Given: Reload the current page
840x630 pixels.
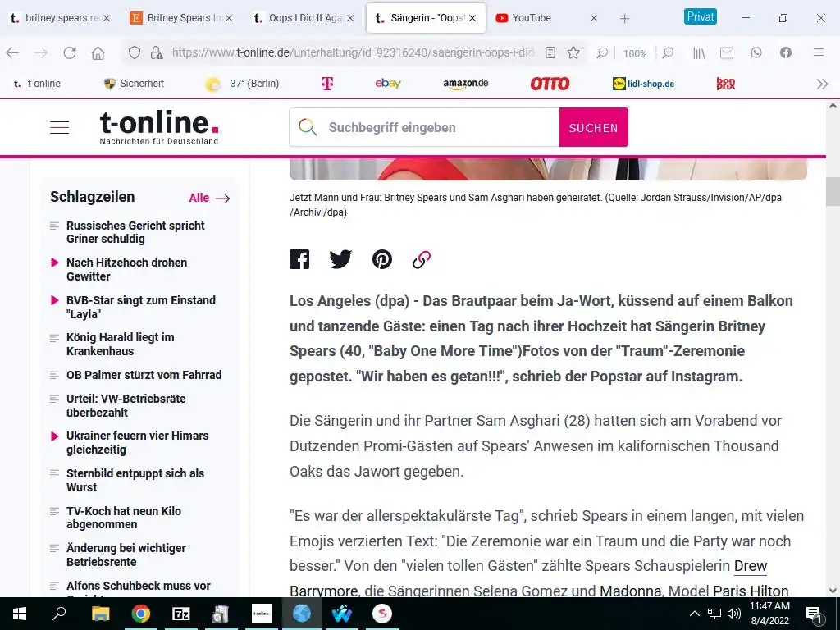Looking at the screenshot, I should coord(70,52).
